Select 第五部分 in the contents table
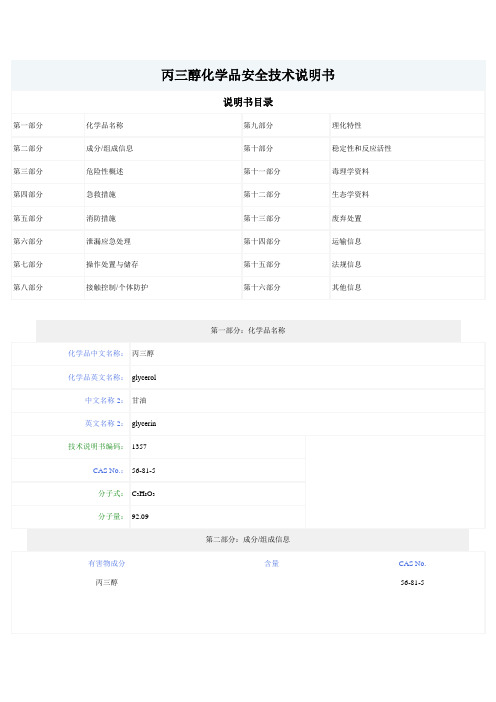 [x=28, y=218]
